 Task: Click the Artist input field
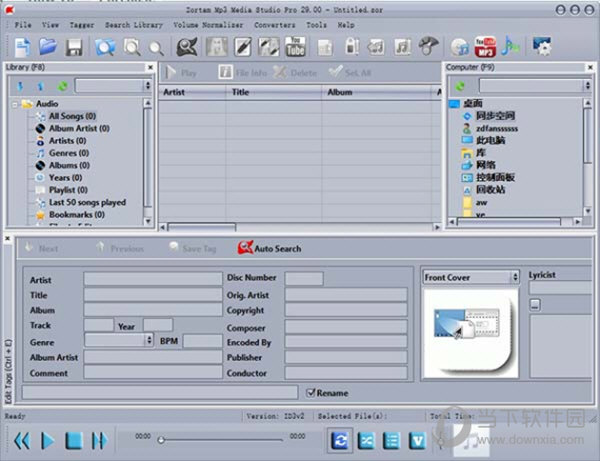[x=152, y=279]
